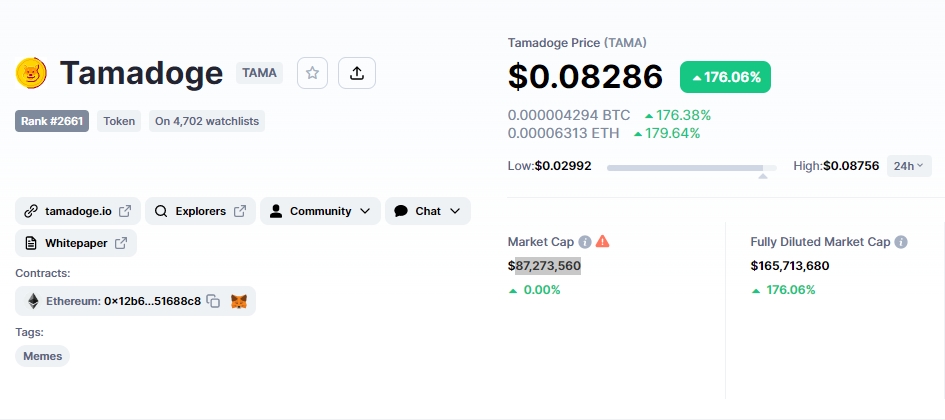Image resolution: width=945 pixels, height=420 pixels.
Task: Click the Ethereum diamond logo icon
Action: click(33, 301)
